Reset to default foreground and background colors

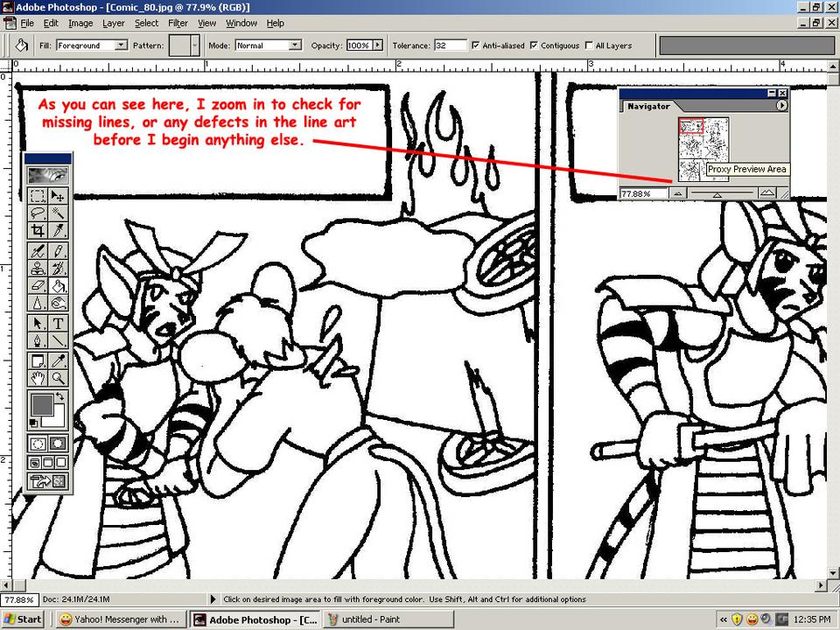click(33, 423)
